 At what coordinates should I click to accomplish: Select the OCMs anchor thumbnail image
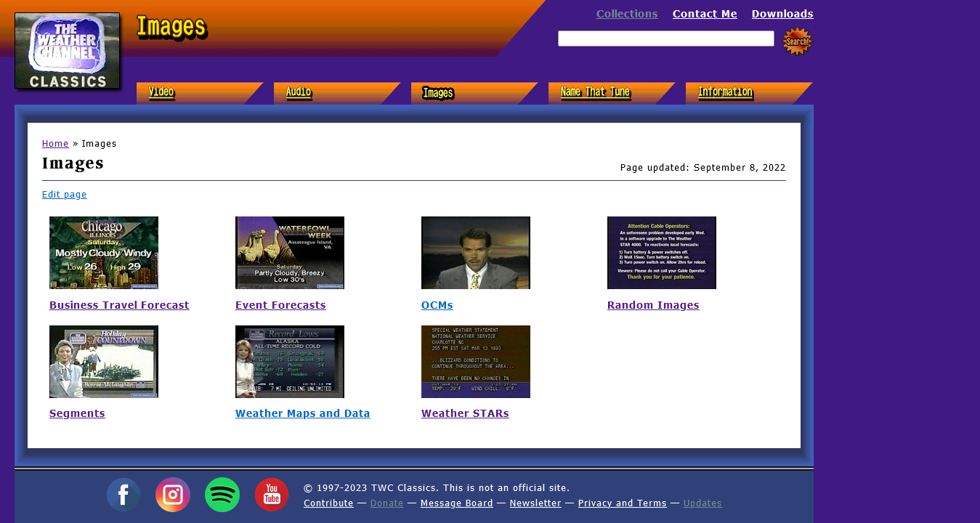(x=476, y=253)
